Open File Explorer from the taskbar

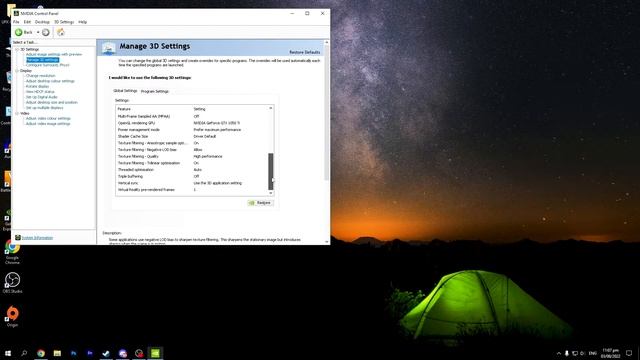click(57, 353)
